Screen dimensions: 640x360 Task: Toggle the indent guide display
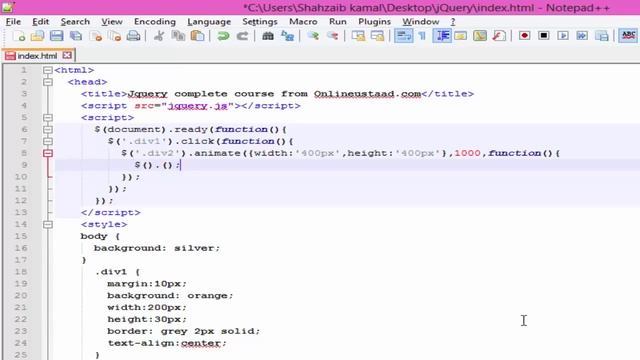(x=442, y=36)
